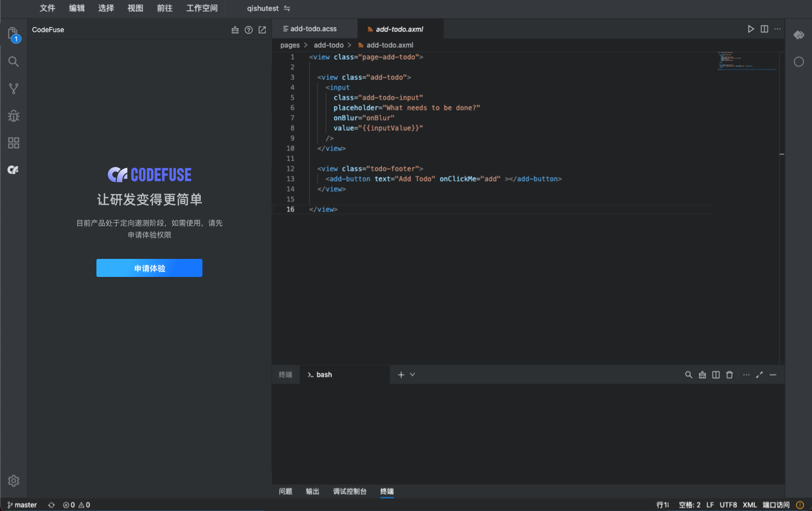Click the clear icon in CodeFuse panel header
Viewport: 812px width, 511px height.
(235, 30)
